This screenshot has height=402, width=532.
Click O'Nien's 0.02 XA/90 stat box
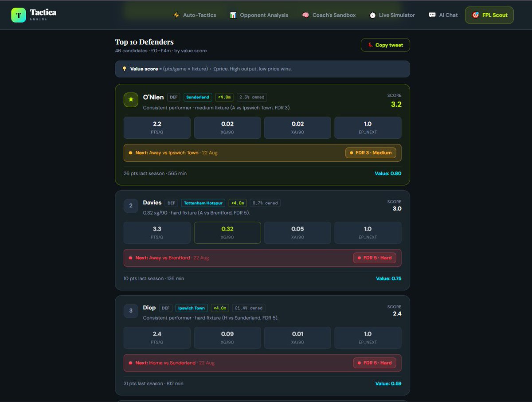point(297,128)
